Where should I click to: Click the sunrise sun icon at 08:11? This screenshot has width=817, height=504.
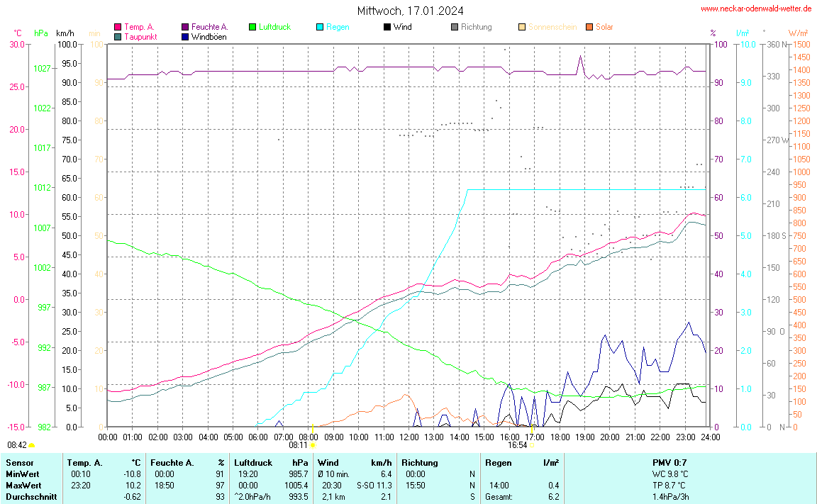[x=312, y=446]
